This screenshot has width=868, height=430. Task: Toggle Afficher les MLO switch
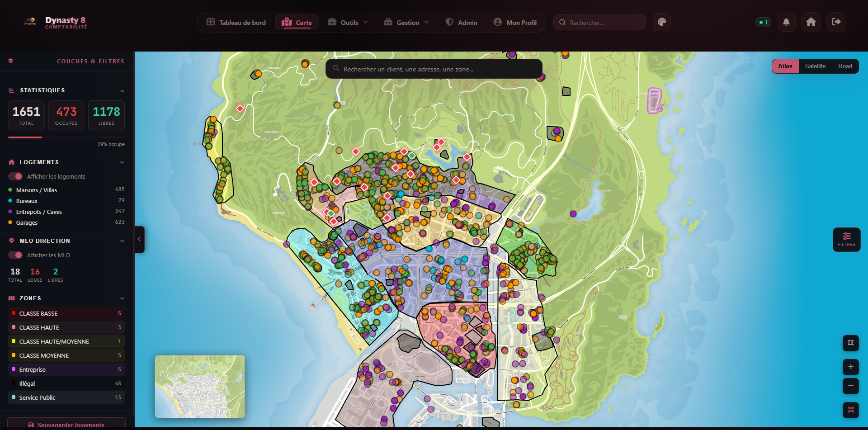coord(15,255)
